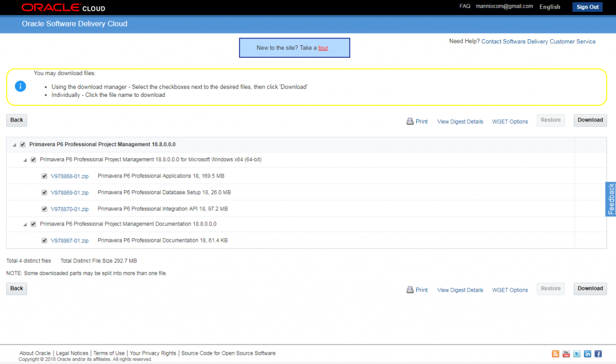
Task: Click the top Print printer icon
Action: pos(410,121)
